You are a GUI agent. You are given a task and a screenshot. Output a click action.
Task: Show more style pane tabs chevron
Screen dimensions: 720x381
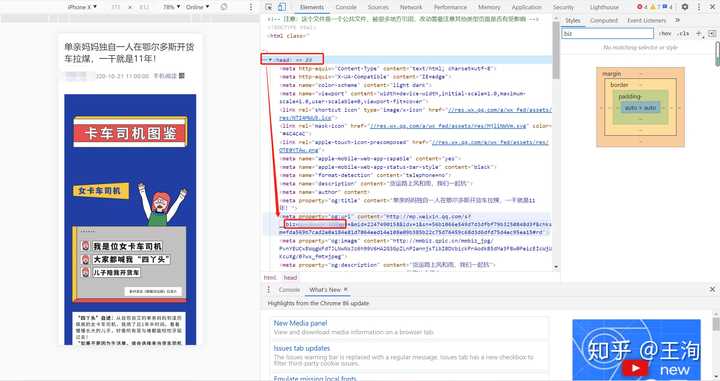click(x=677, y=20)
